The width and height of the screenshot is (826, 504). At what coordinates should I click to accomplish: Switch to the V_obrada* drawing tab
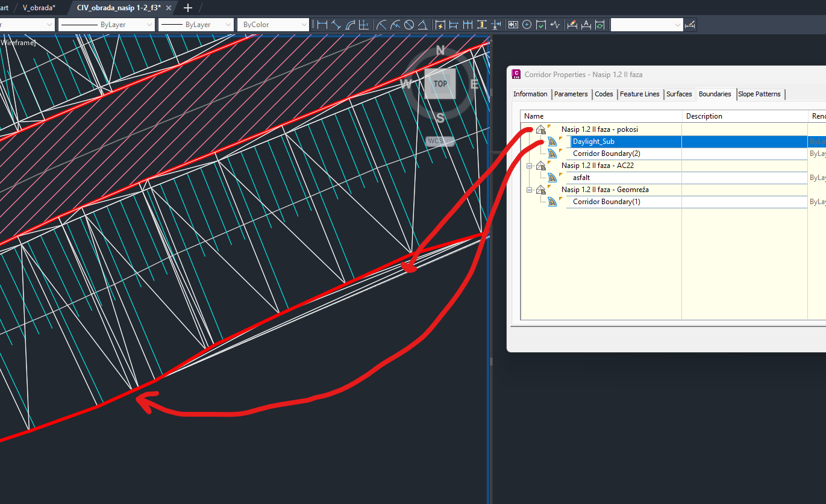39,7
